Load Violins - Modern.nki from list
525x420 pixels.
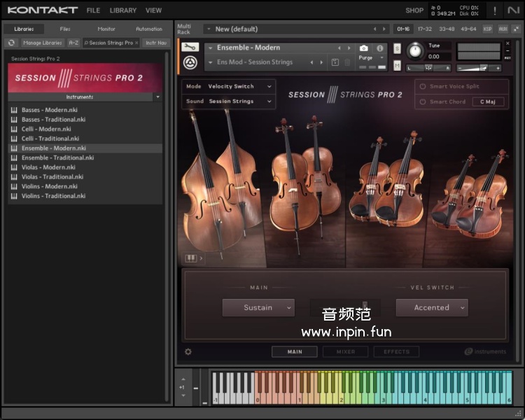coord(49,186)
